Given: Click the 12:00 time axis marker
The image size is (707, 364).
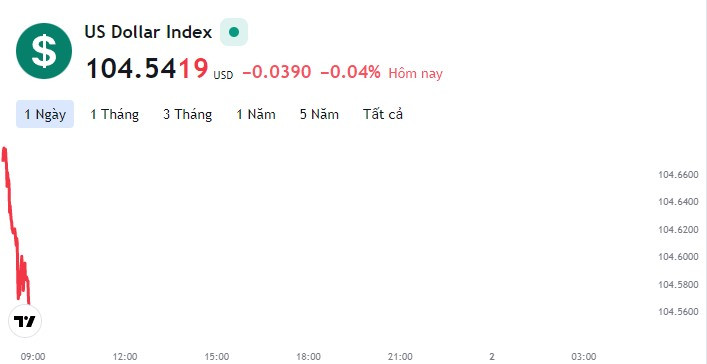Looking at the screenshot, I should point(125,357).
